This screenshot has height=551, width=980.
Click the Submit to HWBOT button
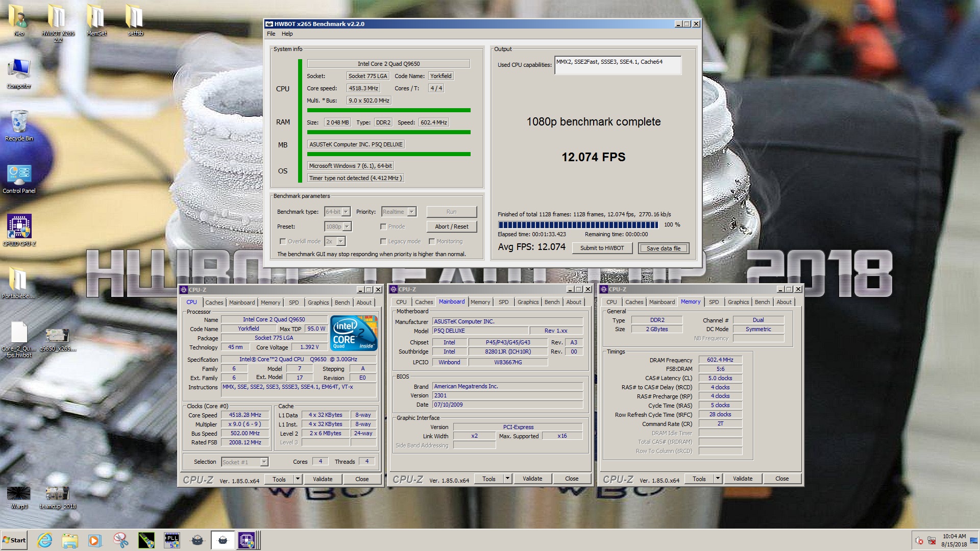602,248
